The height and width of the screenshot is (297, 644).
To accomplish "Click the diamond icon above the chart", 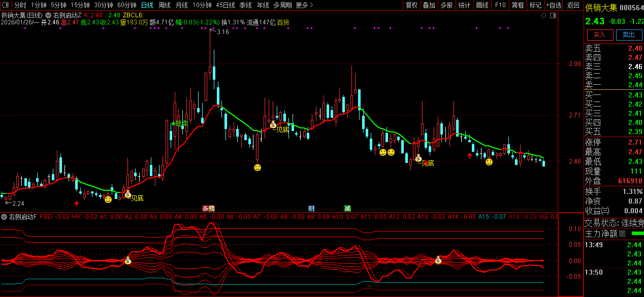I will pos(543,16).
